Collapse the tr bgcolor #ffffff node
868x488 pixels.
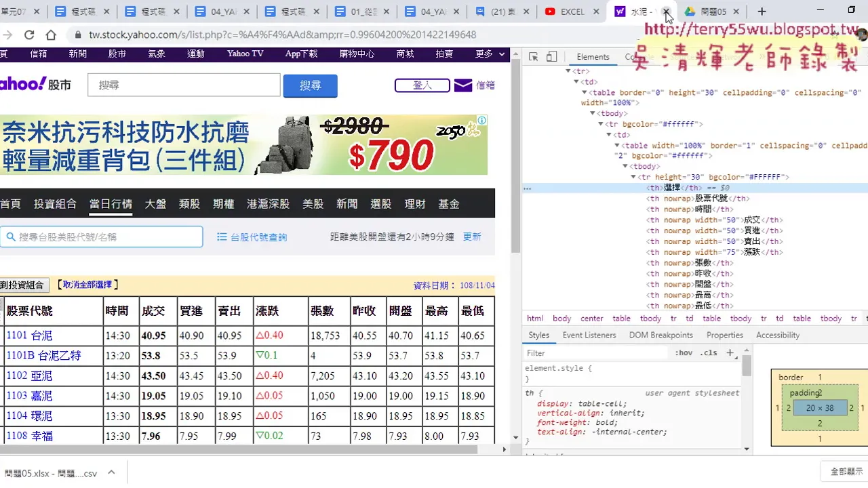(x=601, y=124)
